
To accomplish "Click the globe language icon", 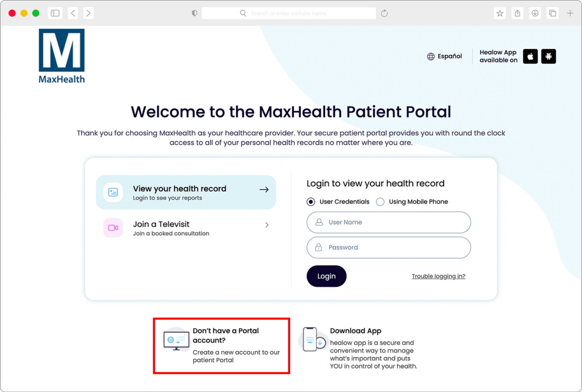I will (x=431, y=57).
